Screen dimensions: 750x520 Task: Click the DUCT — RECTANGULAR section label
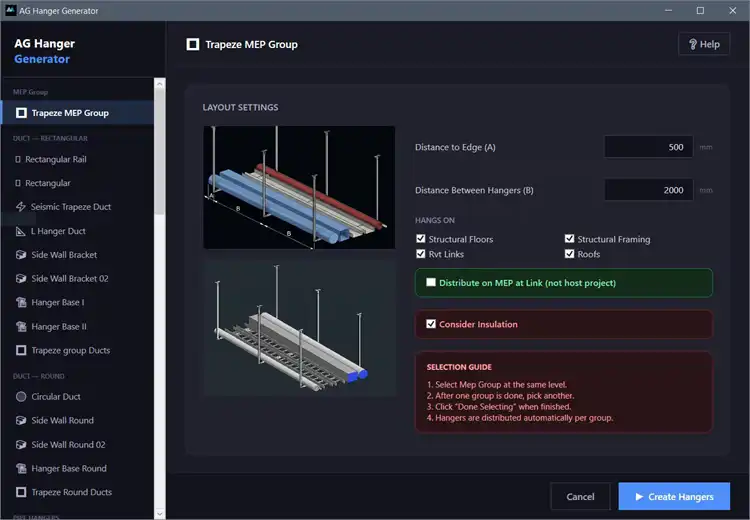coord(50,138)
